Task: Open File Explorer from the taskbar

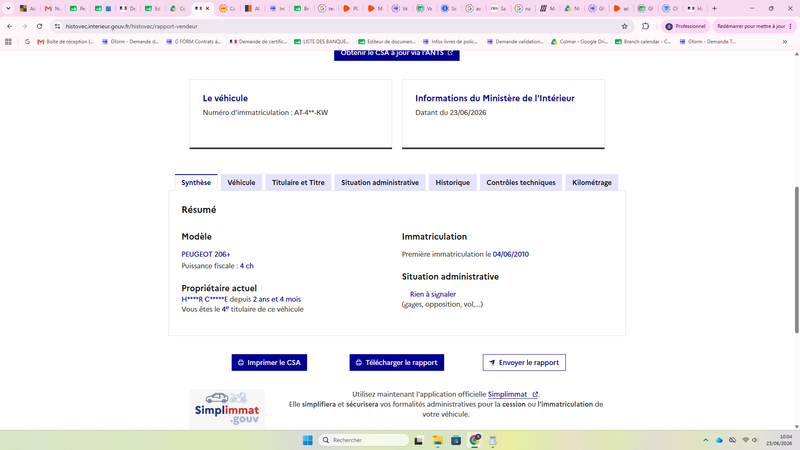Action: pyautogui.click(x=437, y=440)
